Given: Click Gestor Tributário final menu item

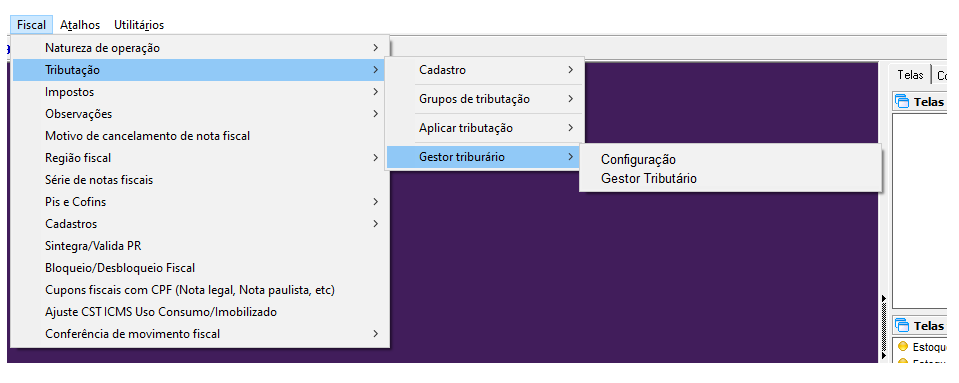Looking at the screenshot, I should [x=730, y=179].
